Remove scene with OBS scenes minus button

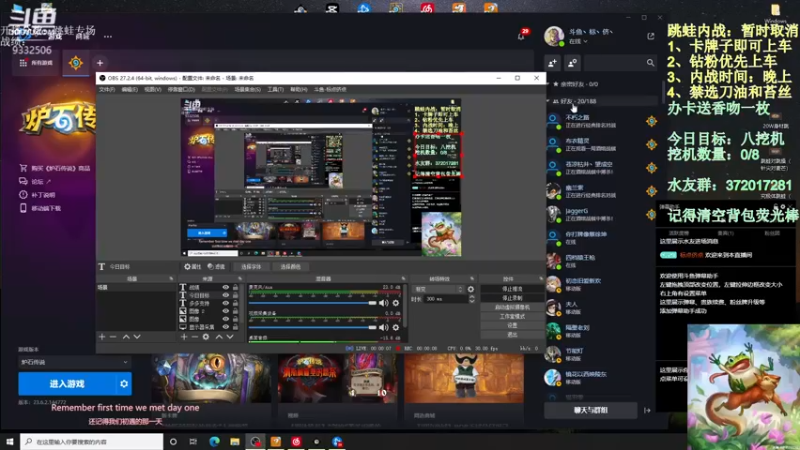click(113, 337)
